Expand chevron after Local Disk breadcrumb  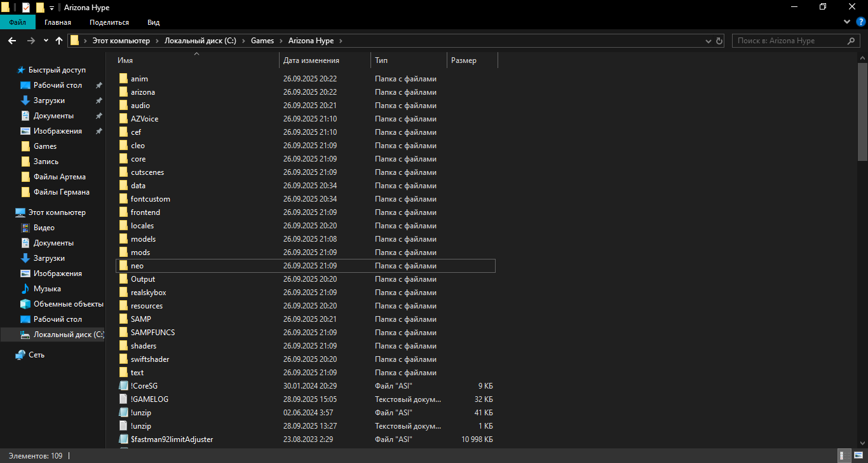tap(243, 41)
